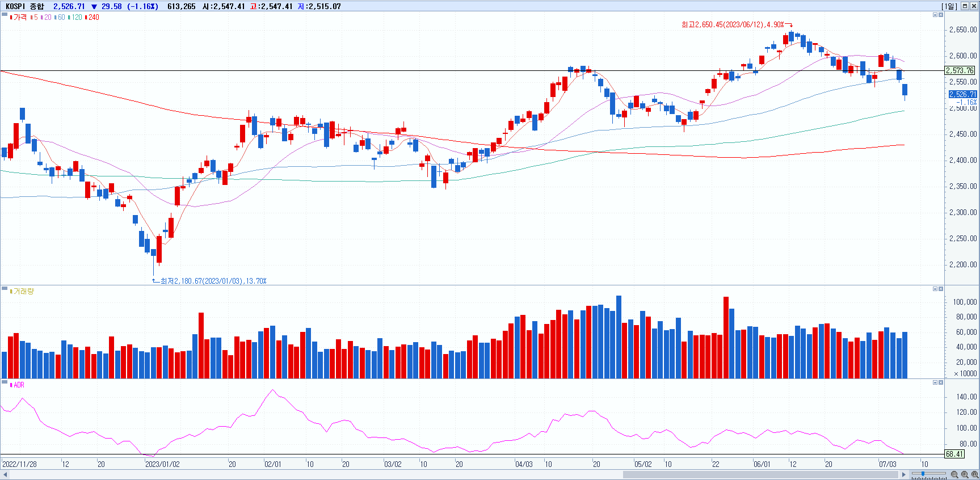Click the 최저 2,180.67 low annotation
Image resolution: width=980 pixels, height=480 pixels.
209,281
